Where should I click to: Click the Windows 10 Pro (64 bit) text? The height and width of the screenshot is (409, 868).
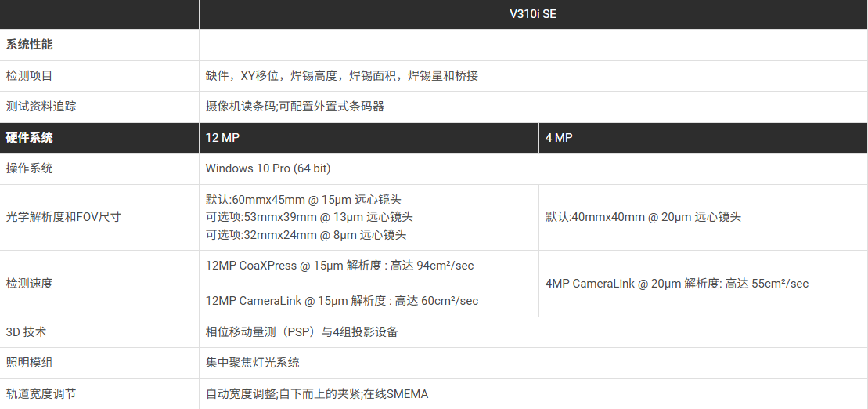268,168
